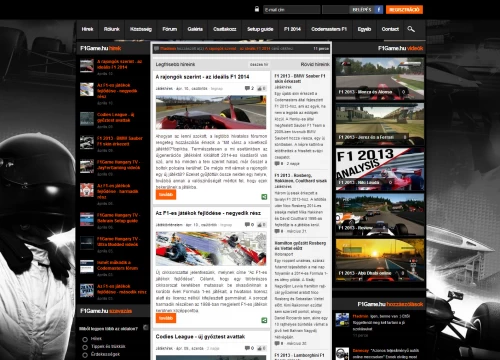Click 'tovább' under 'A rajongók szerint' article
The image size is (500, 360).
coord(166,195)
